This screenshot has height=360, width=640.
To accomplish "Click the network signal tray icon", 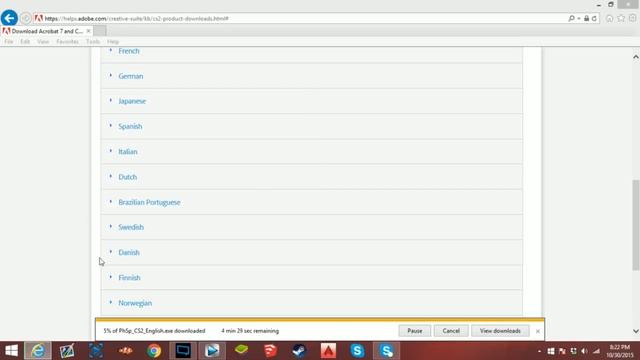I will [x=596, y=351].
